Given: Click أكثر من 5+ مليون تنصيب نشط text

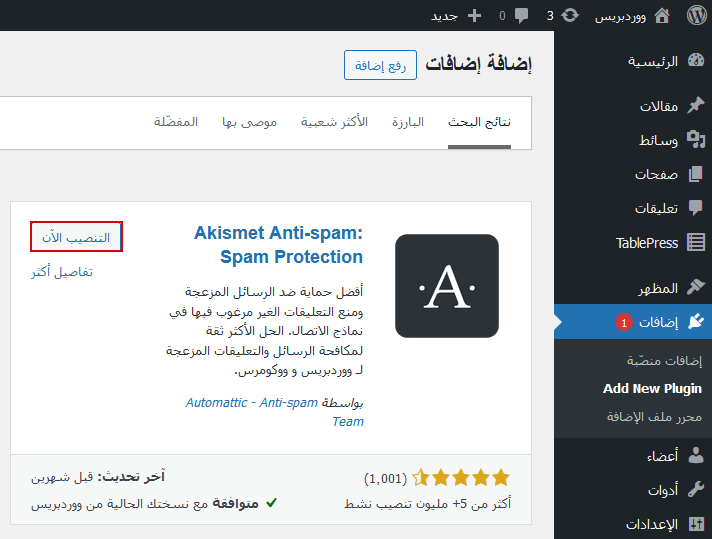Looking at the screenshot, I should [x=427, y=504].
